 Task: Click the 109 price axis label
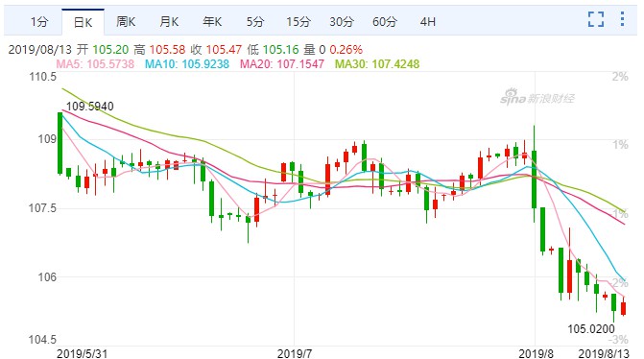coord(47,139)
